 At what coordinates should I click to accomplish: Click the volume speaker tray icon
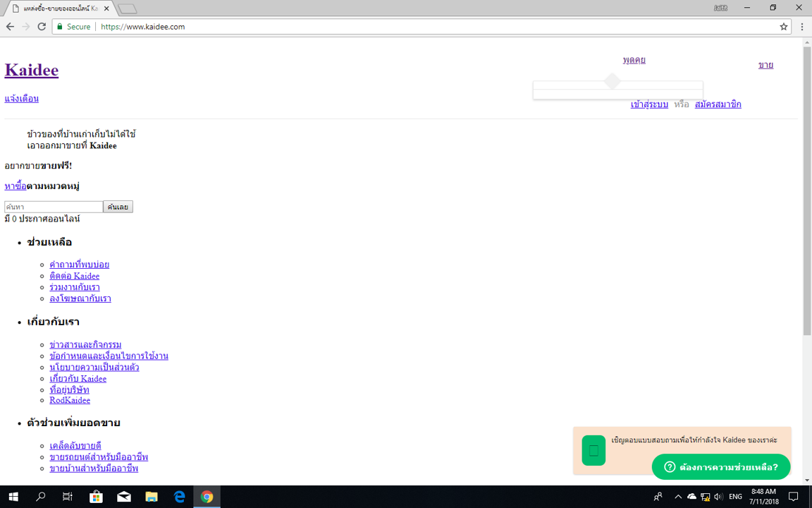pyautogui.click(x=718, y=497)
